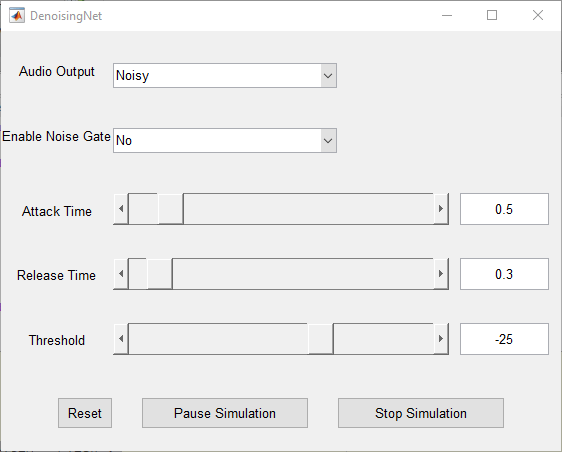Viewport: 562px width, 452px height.
Task: Select the Noisy combo box field
Action: click(225, 76)
